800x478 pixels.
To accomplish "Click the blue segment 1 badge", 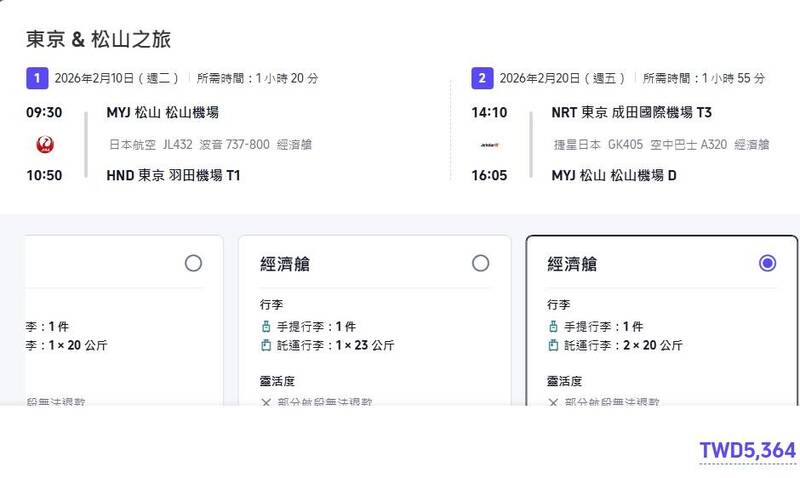I will (x=36, y=78).
